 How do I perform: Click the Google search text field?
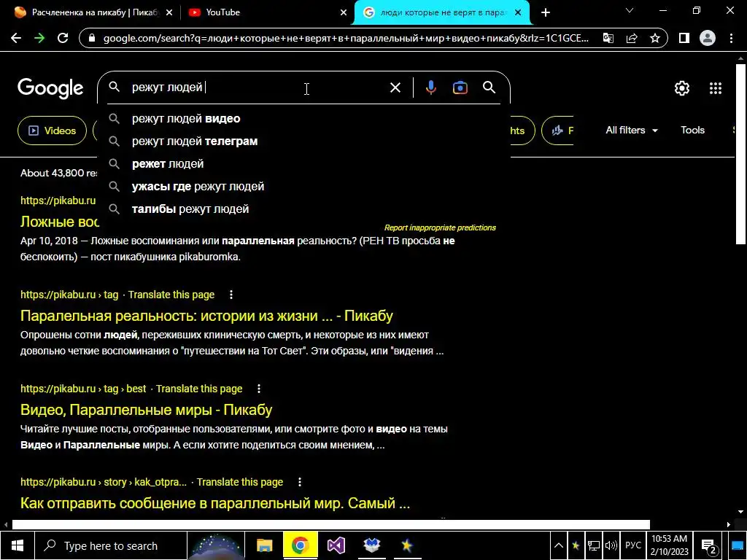tap(258, 87)
